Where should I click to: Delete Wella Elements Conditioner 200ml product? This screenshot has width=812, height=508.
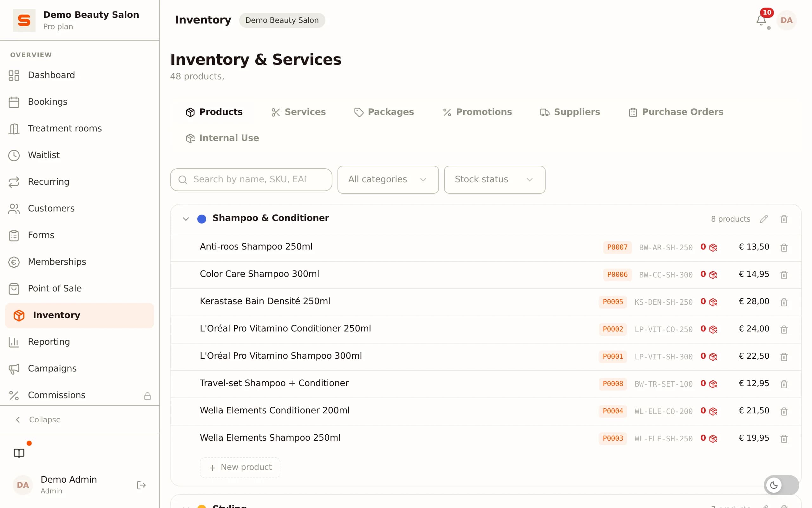(x=784, y=411)
